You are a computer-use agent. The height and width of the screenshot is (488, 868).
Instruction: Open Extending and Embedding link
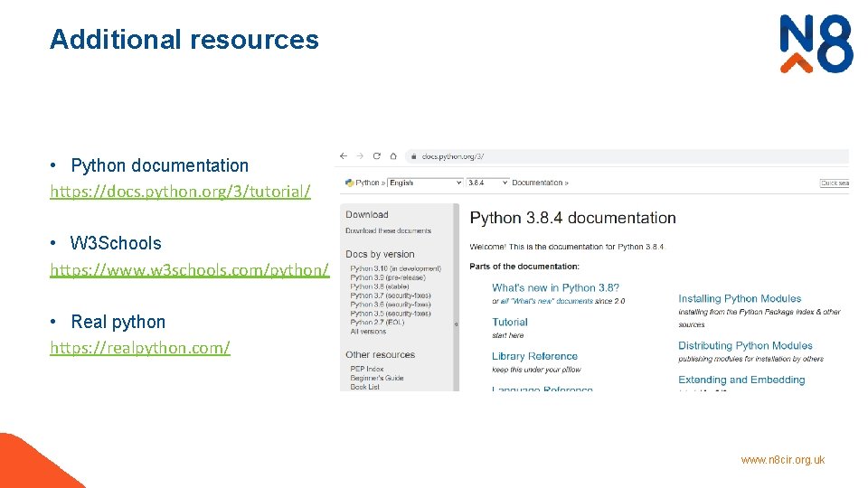(741, 380)
